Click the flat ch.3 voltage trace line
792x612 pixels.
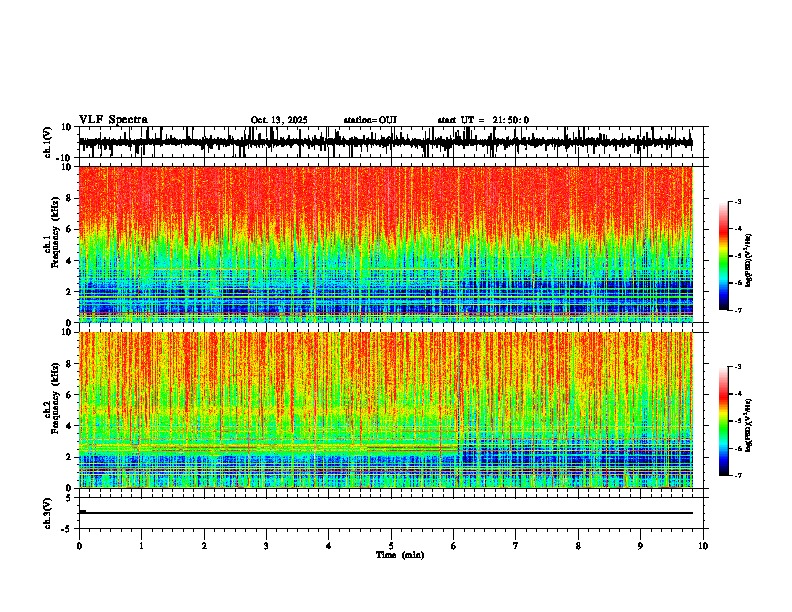(x=386, y=513)
